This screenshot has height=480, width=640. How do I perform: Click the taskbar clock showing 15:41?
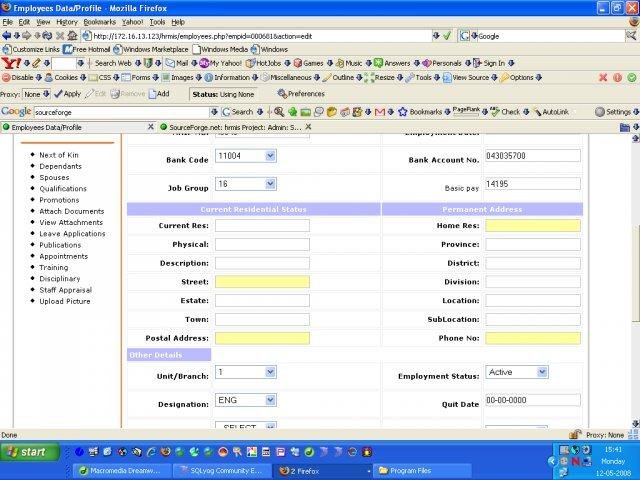coord(613,449)
